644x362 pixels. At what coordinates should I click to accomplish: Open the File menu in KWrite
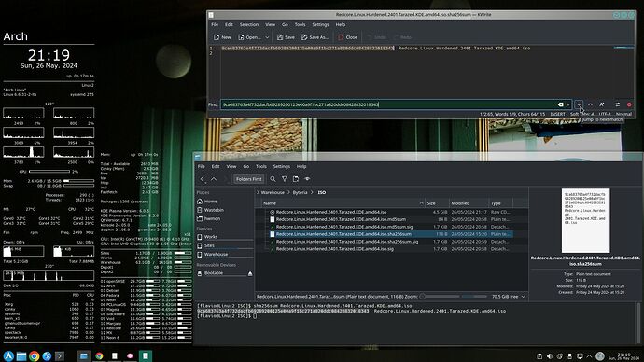(215, 24)
